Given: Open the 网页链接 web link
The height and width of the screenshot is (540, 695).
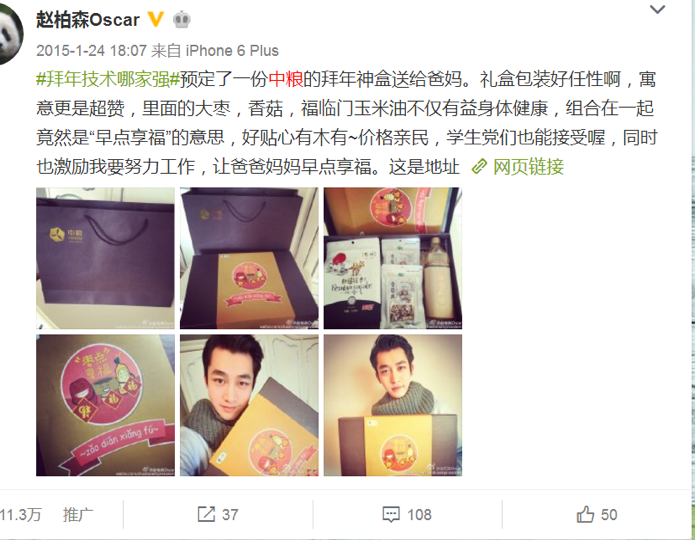Looking at the screenshot, I should pos(528,167).
